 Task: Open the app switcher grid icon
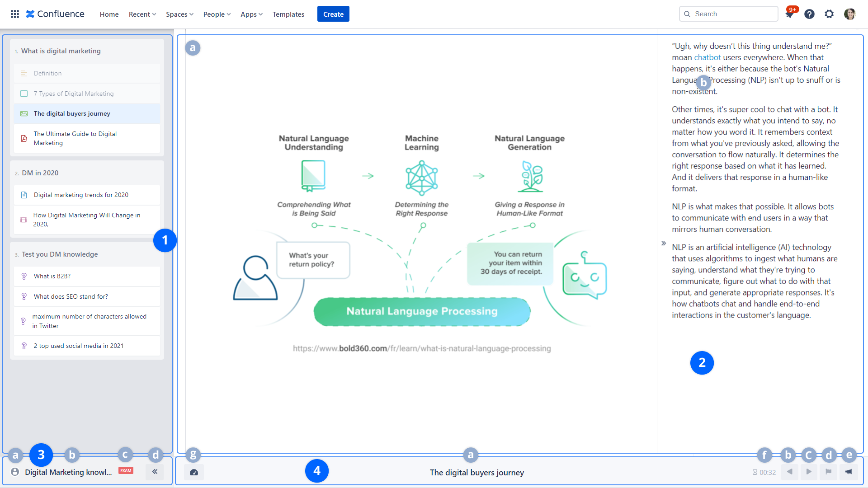pyautogui.click(x=15, y=14)
